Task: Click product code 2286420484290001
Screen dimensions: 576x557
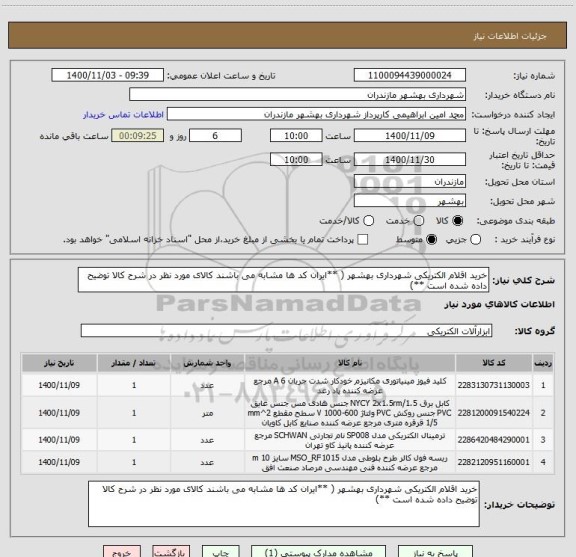Action: point(493,440)
